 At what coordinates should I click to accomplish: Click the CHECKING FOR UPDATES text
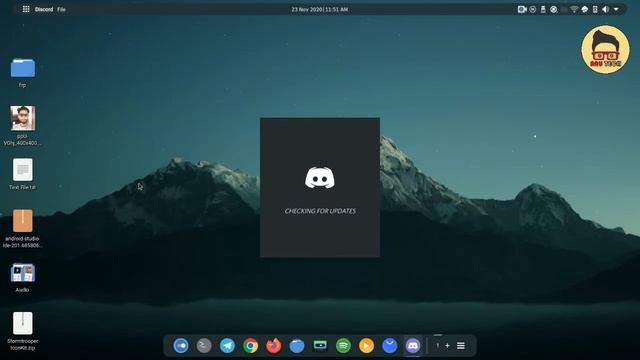point(320,211)
